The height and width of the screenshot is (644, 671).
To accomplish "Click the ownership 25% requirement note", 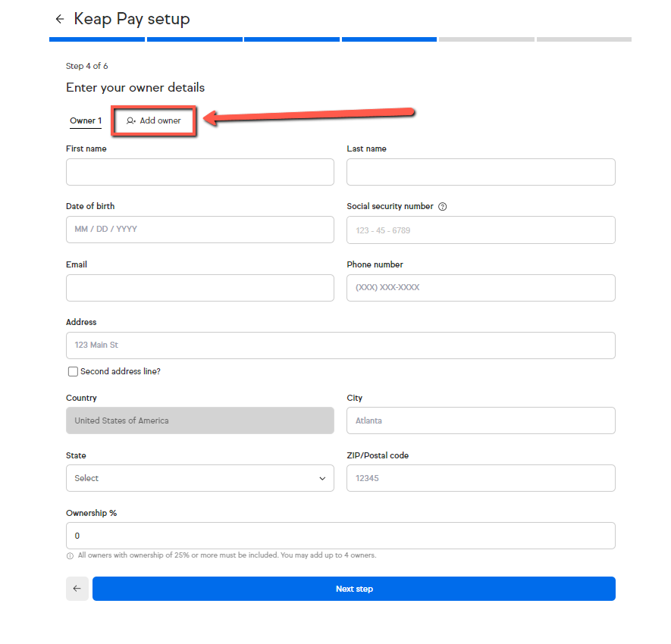I will (227, 555).
